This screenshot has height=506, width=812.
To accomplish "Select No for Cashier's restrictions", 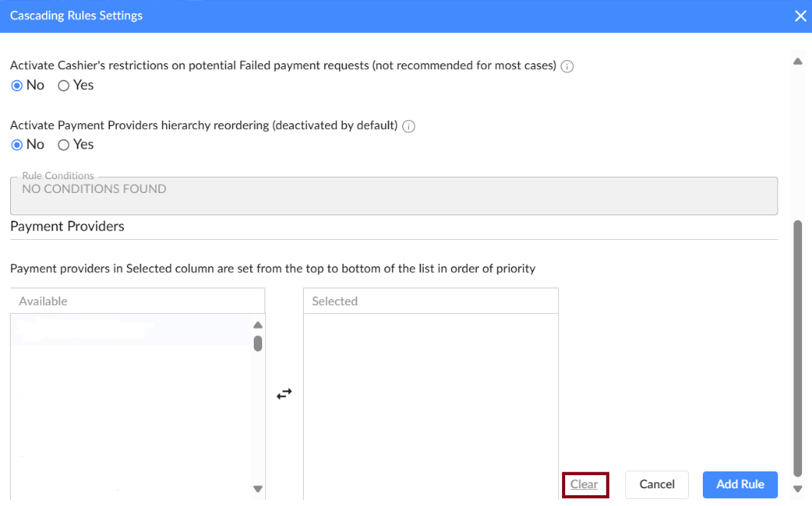I will click(x=17, y=85).
